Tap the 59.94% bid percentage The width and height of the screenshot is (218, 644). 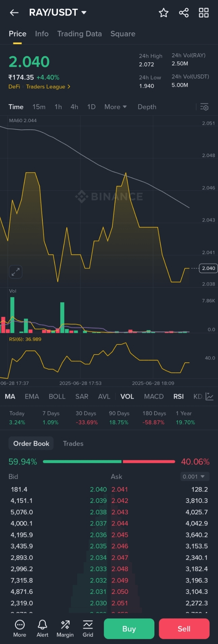coord(23,462)
